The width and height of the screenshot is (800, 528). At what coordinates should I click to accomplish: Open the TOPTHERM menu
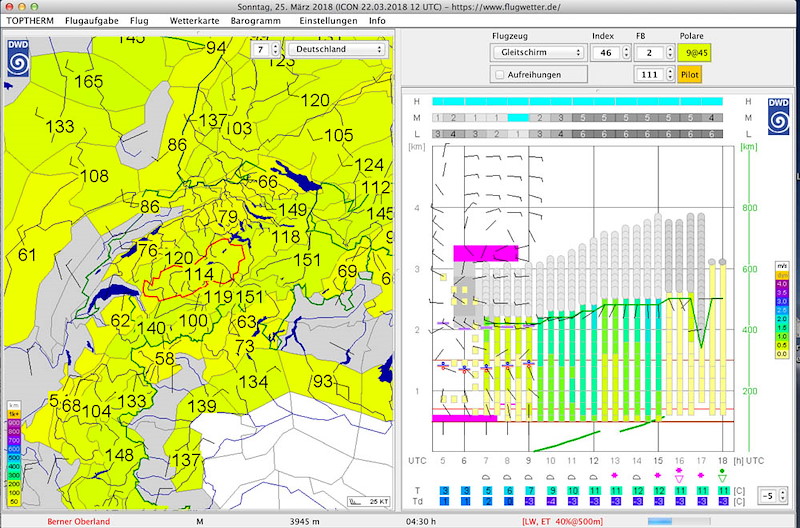(x=30, y=21)
